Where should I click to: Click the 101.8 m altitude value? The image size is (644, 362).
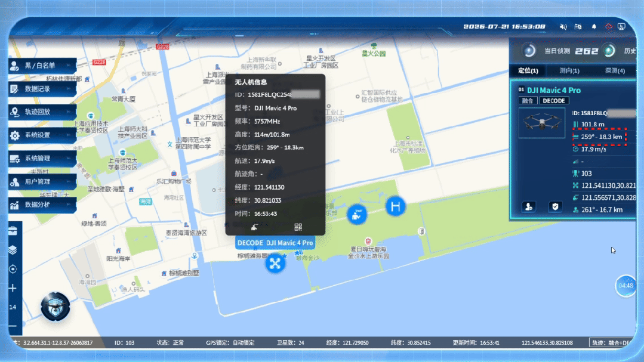(593, 125)
